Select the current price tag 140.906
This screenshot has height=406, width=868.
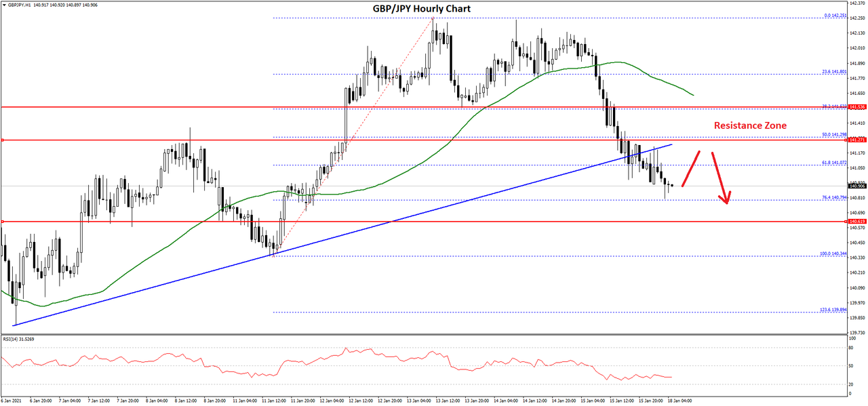click(856, 185)
